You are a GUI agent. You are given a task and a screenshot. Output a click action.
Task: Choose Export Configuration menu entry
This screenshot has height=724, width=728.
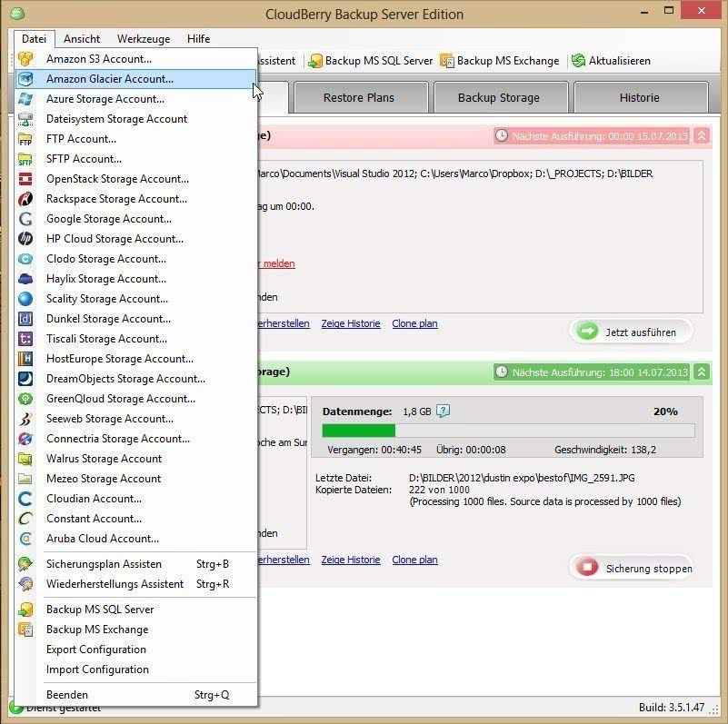point(135,650)
